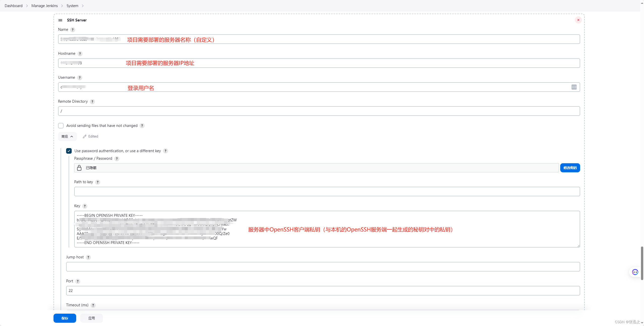644x326 pixels.
Task: Click the Port field help question mark
Action: click(78, 281)
